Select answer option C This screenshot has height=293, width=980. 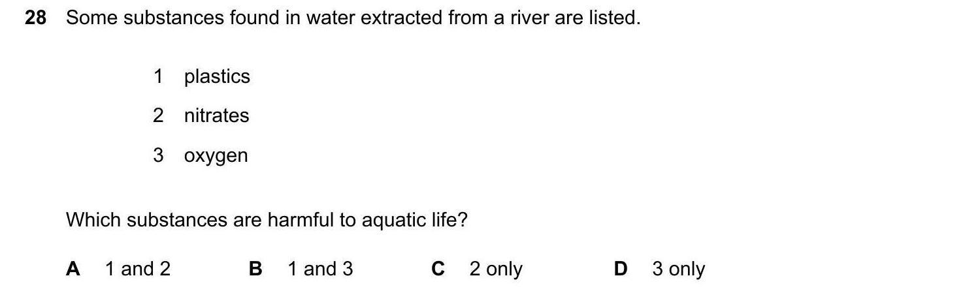[438, 269]
